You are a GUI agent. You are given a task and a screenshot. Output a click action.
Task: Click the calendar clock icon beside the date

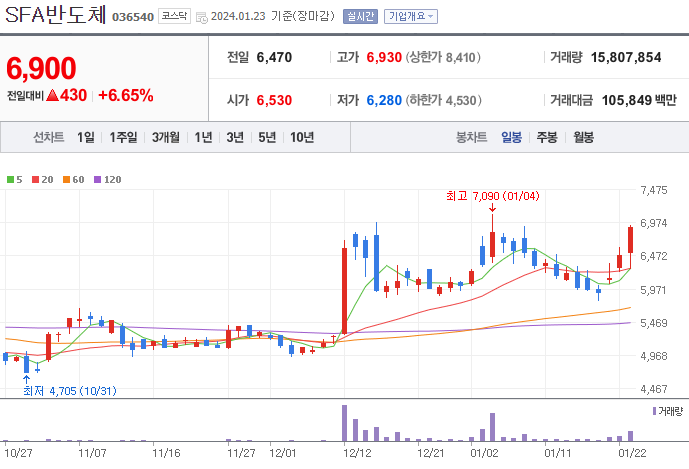tap(202, 18)
